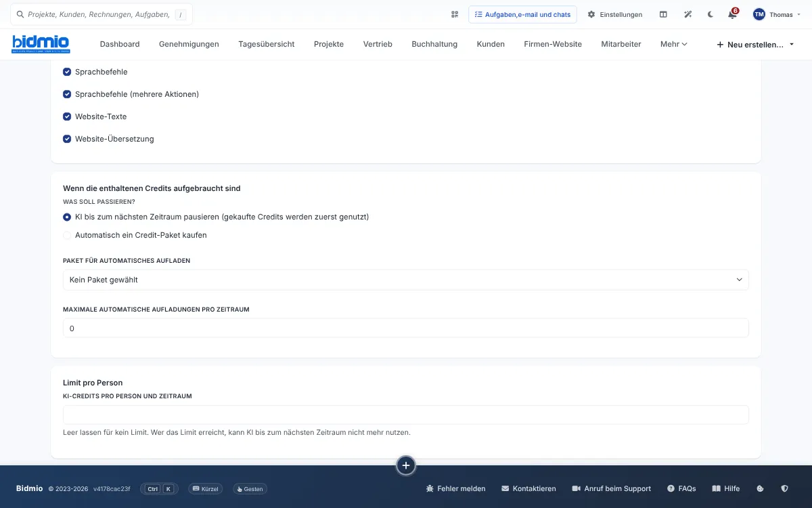The height and width of the screenshot is (508, 812).
Task: Open the Neu erstellen dropdown arrow
Action: (792, 44)
